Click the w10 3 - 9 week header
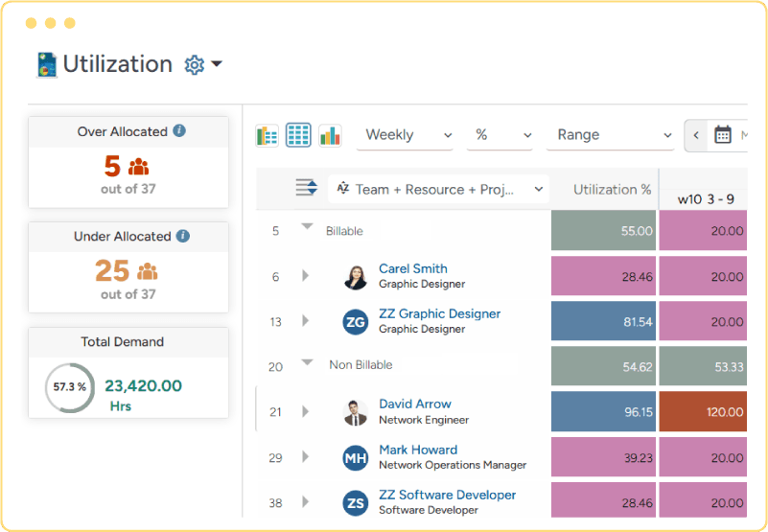This screenshot has width=768, height=532. pyautogui.click(x=706, y=198)
